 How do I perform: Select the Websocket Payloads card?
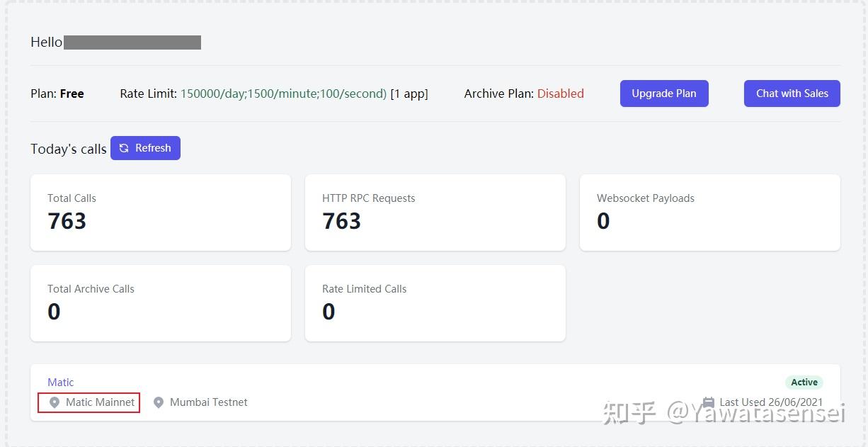pyautogui.click(x=710, y=213)
